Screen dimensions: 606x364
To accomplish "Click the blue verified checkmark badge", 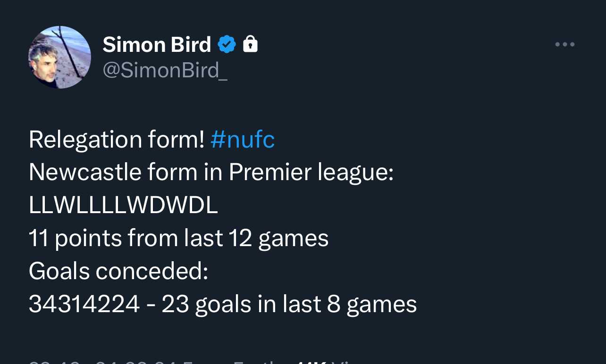I will 227,45.
